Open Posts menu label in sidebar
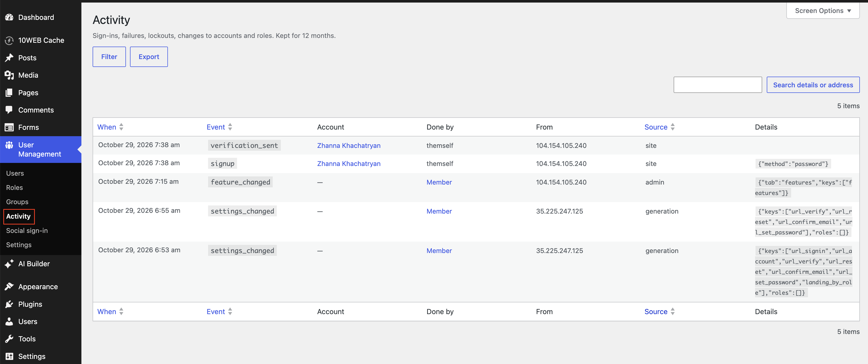The height and width of the screenshot is (364, 868). [x=27, y=58]
